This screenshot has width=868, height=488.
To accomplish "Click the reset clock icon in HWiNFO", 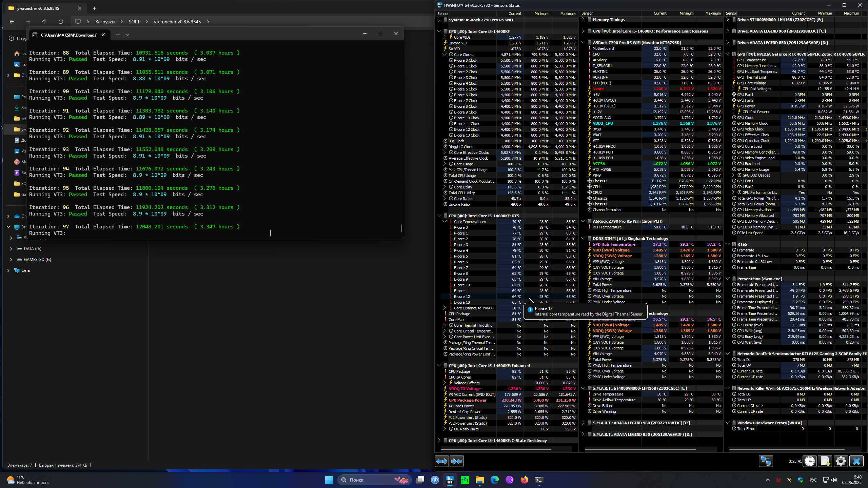I will click(810, 461).
